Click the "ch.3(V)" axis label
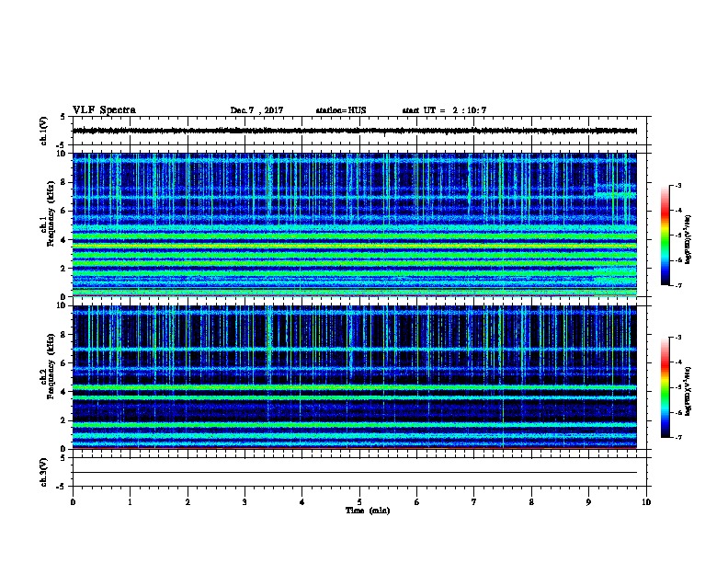 [x=44, y=472]
